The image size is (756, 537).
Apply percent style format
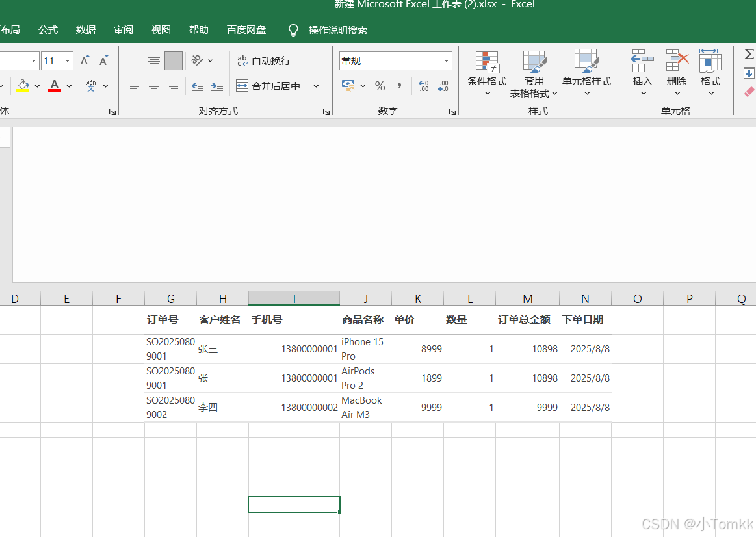pyautogui.click(x=380, y=86)
